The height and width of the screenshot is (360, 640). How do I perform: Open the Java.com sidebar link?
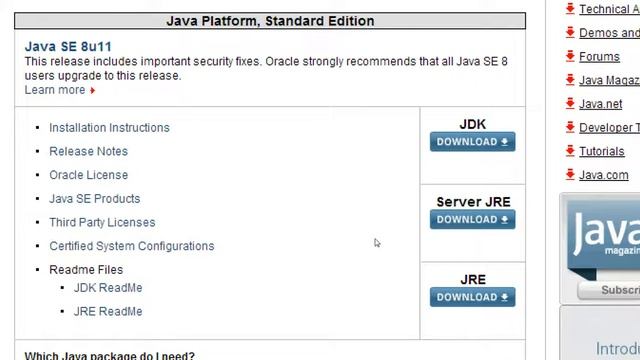pyautogui.click(x=604, y=175)
